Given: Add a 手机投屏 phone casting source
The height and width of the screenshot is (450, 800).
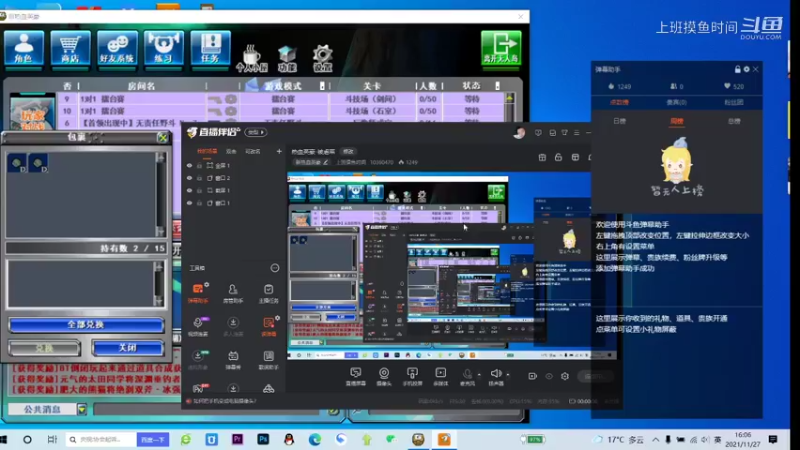Looking at the screenshot, I should click(x=412, y=377).
